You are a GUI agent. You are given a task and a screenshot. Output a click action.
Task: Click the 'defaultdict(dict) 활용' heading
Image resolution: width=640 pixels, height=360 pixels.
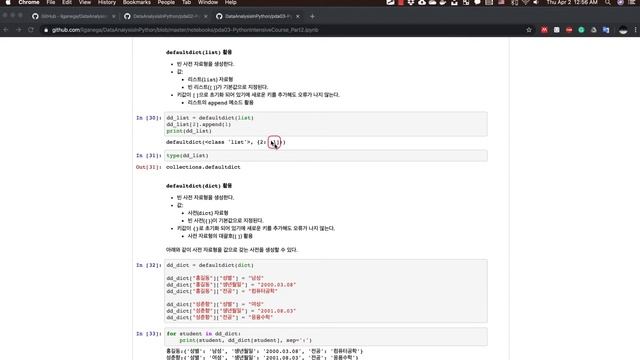pos(199,186)
